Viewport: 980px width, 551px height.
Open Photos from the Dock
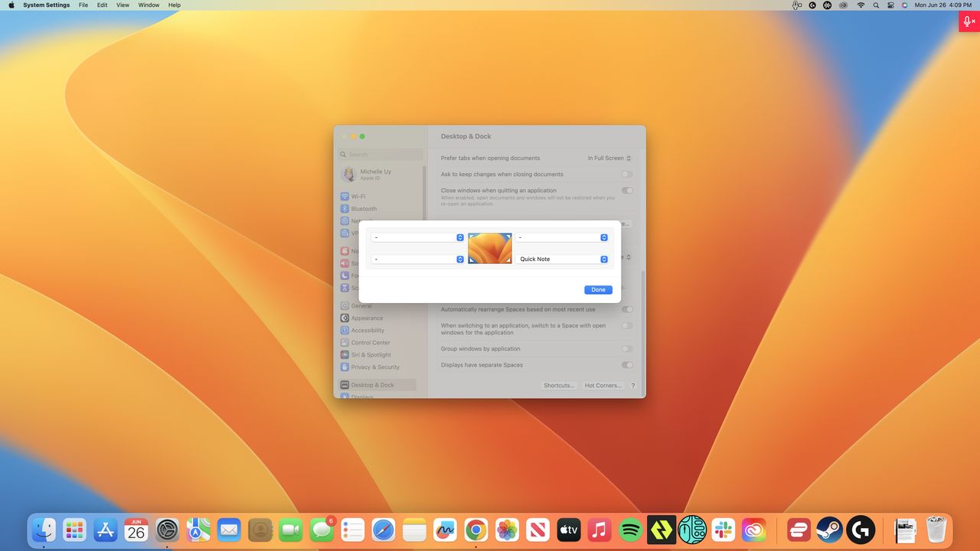(x=507, y=530)
